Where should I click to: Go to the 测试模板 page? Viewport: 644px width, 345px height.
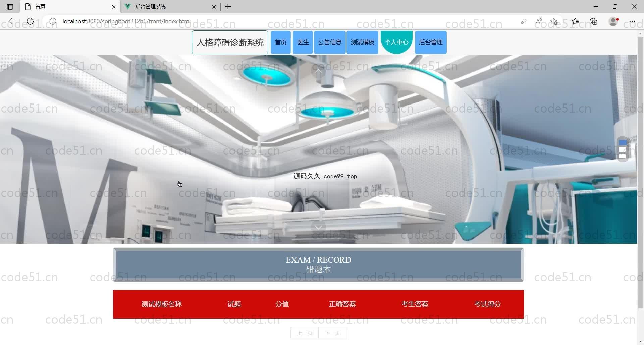(x=362, y=42)
